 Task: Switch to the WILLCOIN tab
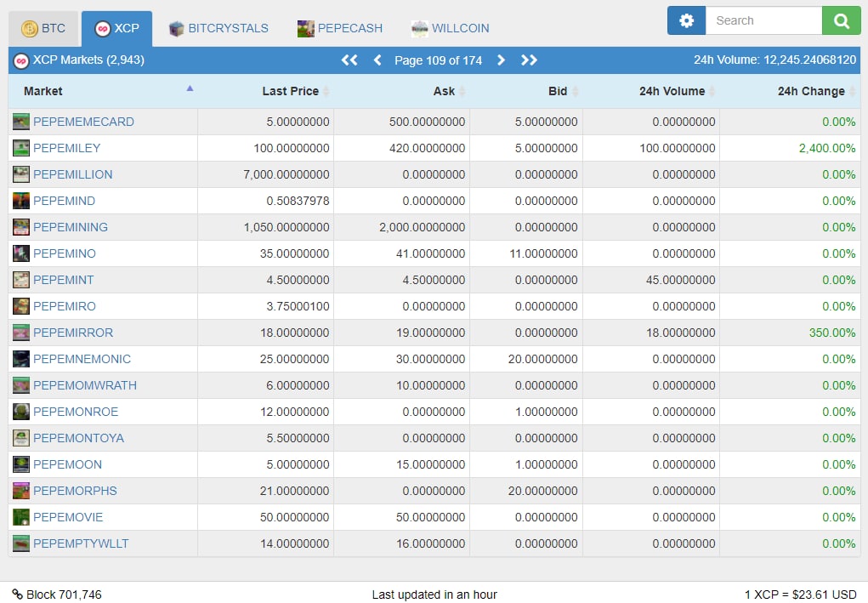click(x=450, y=28)
